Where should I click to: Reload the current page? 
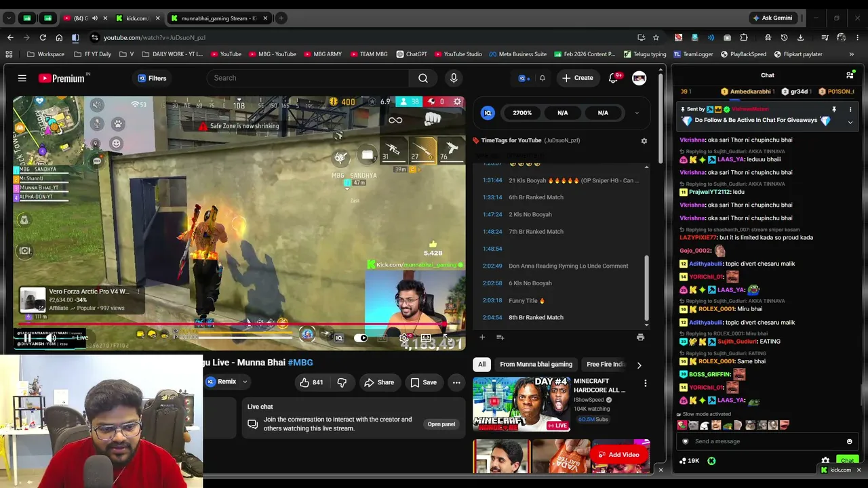[43, 37]
